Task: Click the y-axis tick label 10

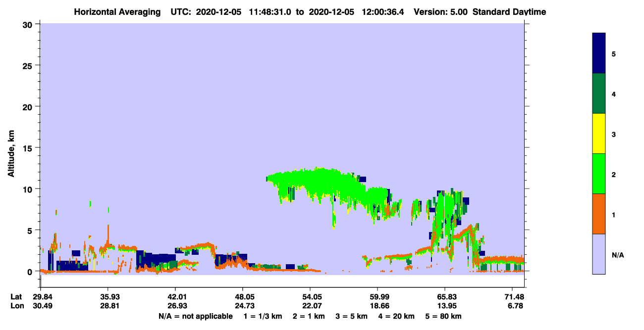Action: point(29,189)
